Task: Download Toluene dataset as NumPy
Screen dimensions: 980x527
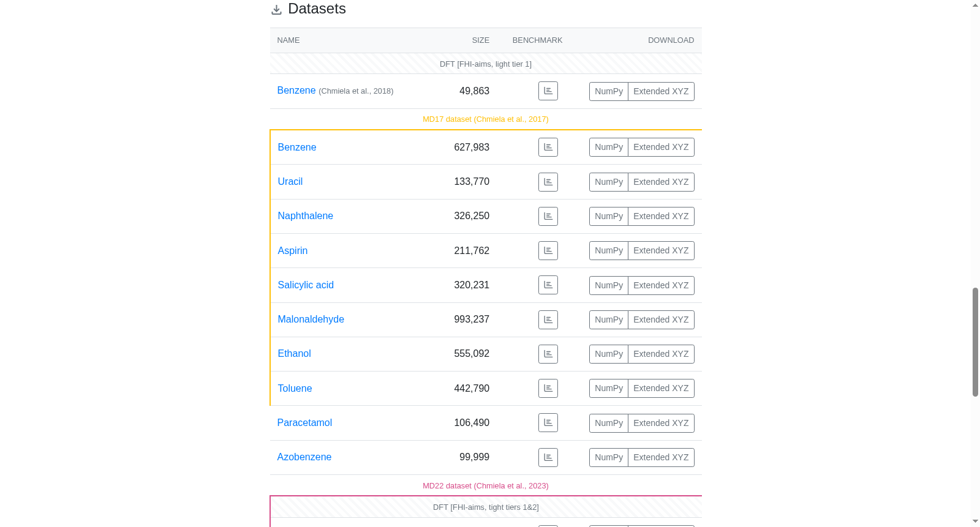Action: click(x=609, y=388)
